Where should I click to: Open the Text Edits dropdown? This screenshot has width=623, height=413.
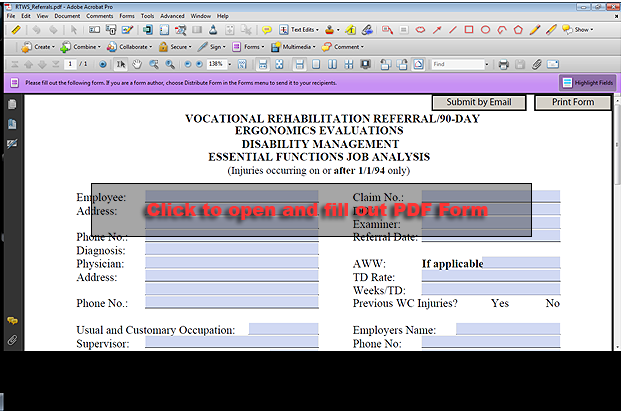tap(299, 30)
